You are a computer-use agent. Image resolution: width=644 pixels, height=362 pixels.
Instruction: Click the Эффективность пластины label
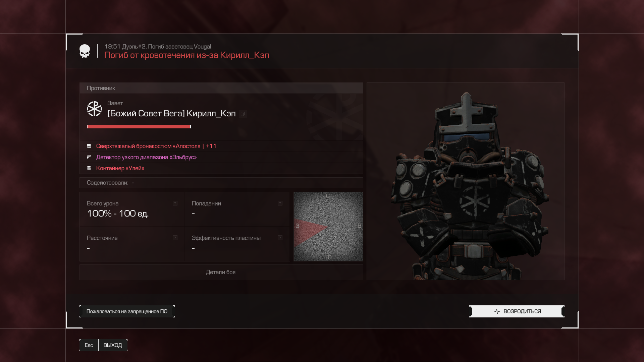coord(226,238)
